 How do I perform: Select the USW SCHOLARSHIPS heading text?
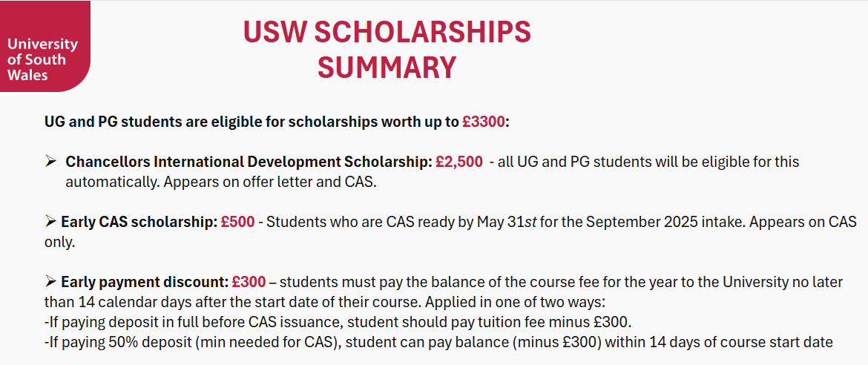click(x=387, y=32)
